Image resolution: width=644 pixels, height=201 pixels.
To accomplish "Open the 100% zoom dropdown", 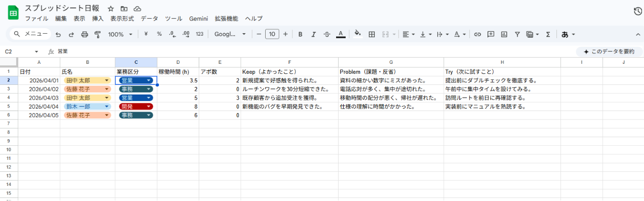I will (120, 34).
